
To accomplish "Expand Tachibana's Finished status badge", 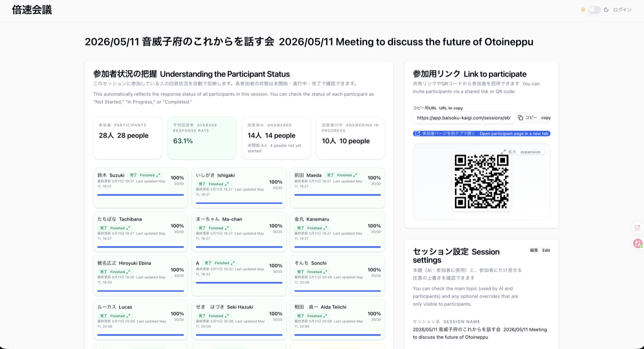I will [x=115, y=228].
